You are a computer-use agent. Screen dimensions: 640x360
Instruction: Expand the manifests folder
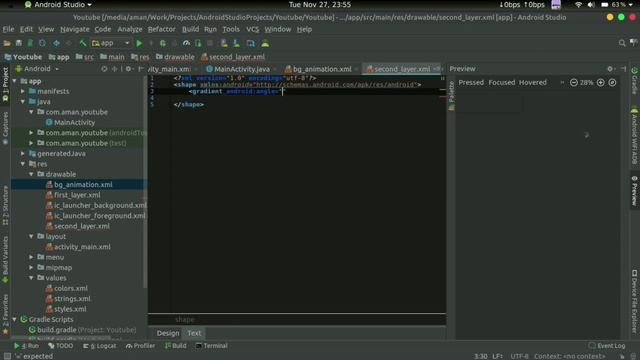pyautogui.click(x=23, y=91)
